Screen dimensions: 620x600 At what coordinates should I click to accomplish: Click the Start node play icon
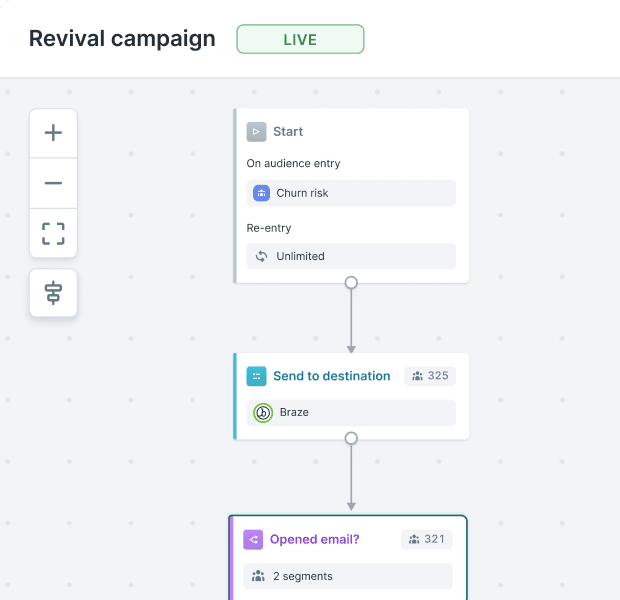pos(256,131)
